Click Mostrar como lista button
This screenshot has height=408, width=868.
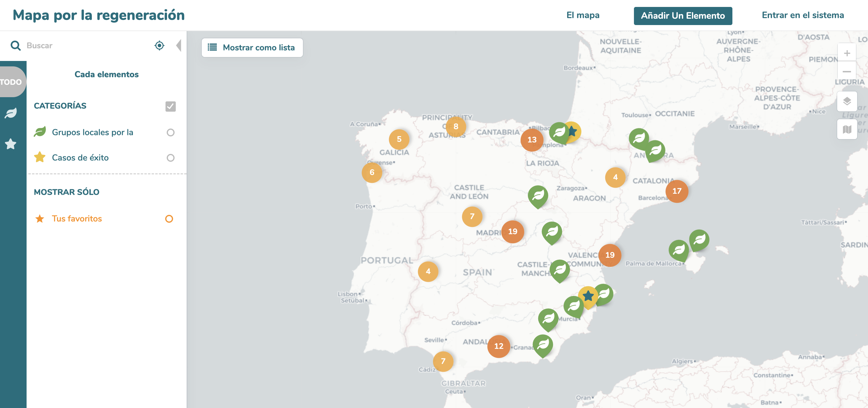point(252,47)
